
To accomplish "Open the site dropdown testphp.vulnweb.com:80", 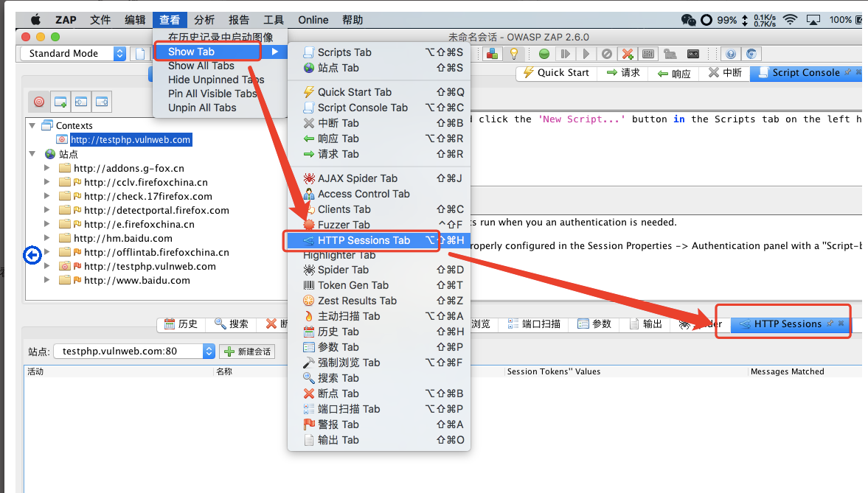I will pos(134,351).
